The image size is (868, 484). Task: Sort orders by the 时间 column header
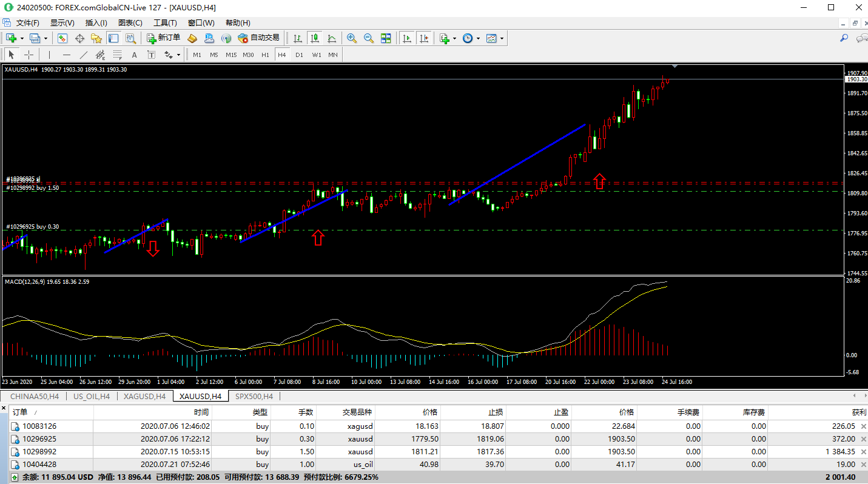(x=152, y=412)
